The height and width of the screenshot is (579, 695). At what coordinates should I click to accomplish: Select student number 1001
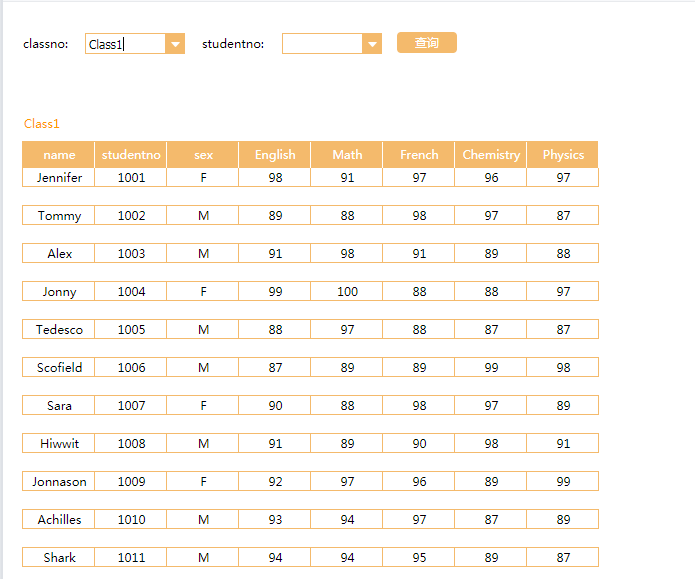pos(131,177)
